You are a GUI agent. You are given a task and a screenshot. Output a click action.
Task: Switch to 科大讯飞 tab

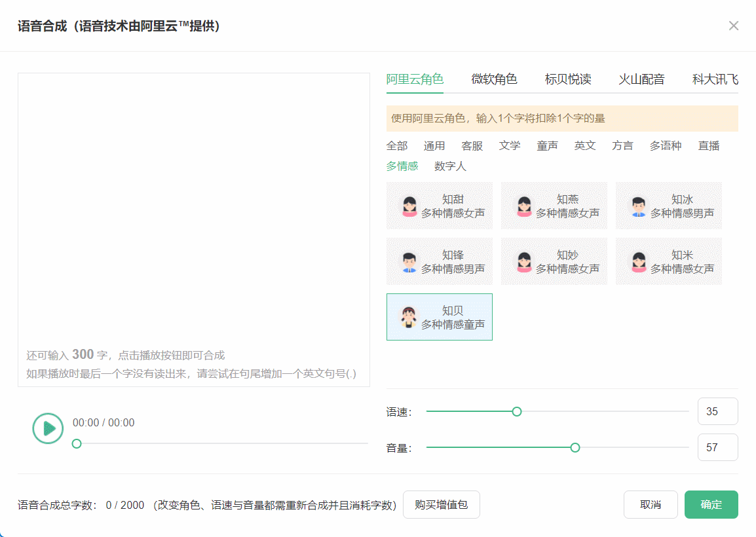[x=715, y=79]
